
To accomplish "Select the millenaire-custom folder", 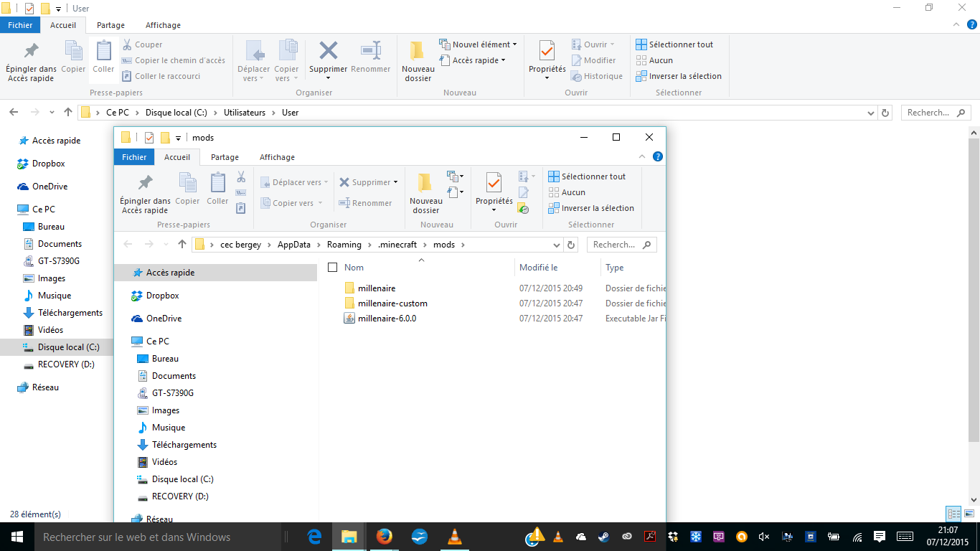I will pyautogui.click(x=392, y=303).
